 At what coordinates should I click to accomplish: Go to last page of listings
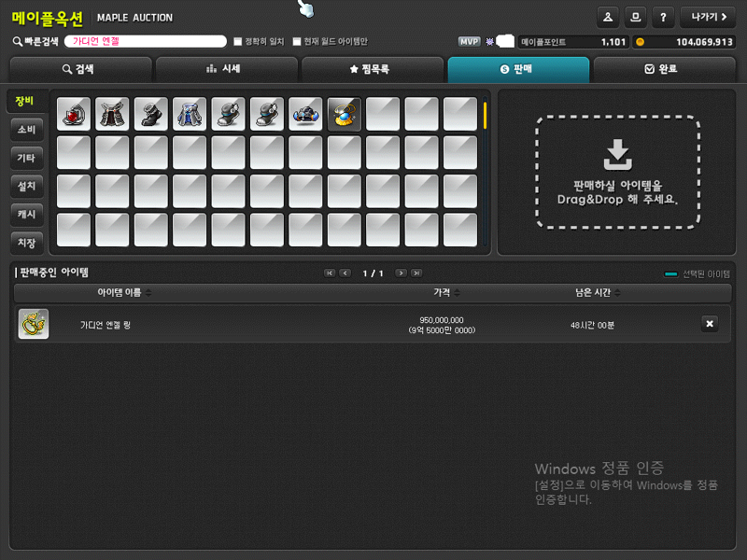(416, 273)
